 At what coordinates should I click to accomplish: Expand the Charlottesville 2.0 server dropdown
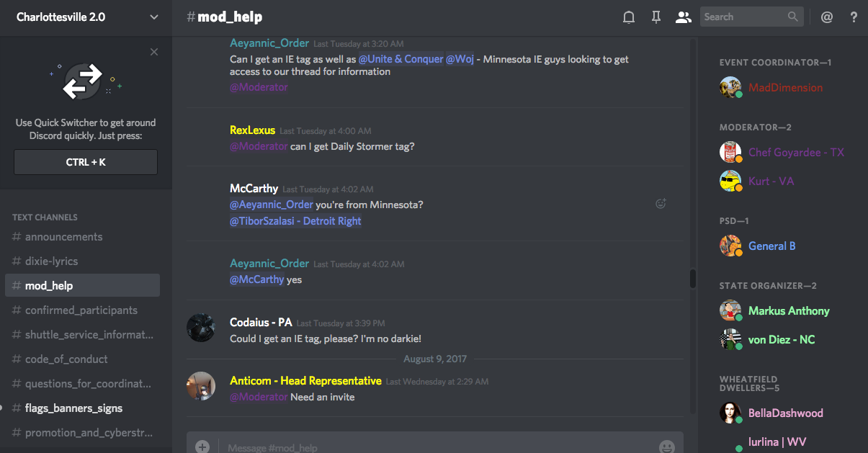[154, 17]
